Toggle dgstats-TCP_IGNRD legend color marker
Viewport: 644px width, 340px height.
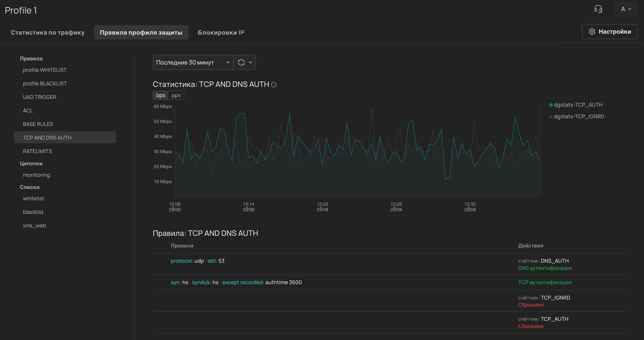[x=551, y=117]
